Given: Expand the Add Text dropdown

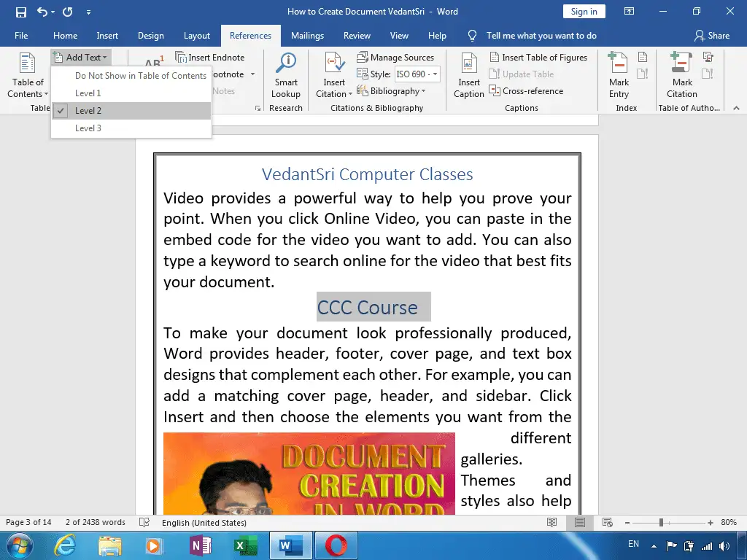Looking at the screenshot, I should point(82,58).
